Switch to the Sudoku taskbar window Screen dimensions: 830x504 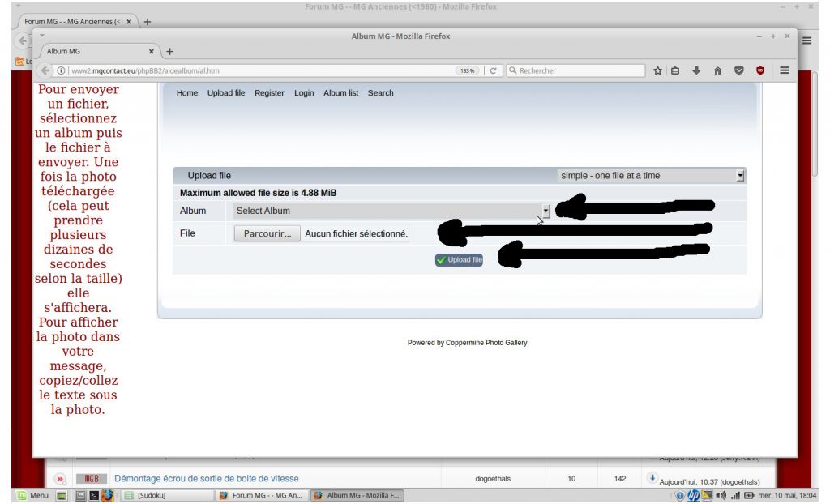pyautogui.click(x=167, y=496)
